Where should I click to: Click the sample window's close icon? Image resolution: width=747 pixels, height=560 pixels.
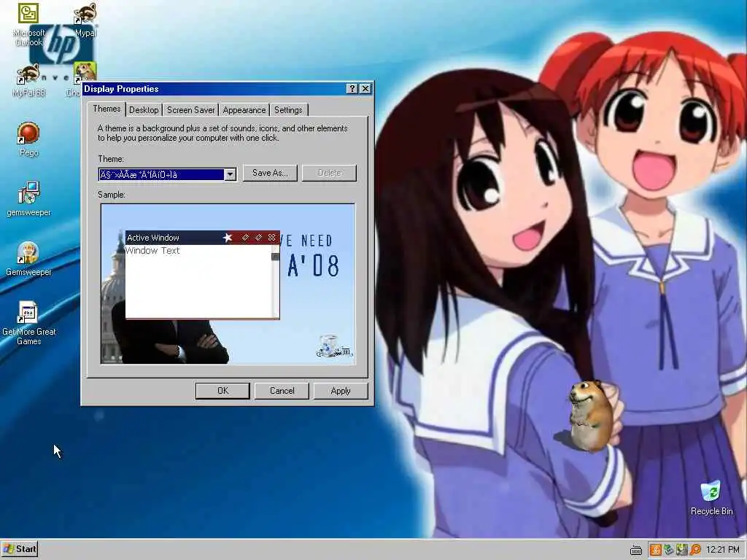[271, 237]
